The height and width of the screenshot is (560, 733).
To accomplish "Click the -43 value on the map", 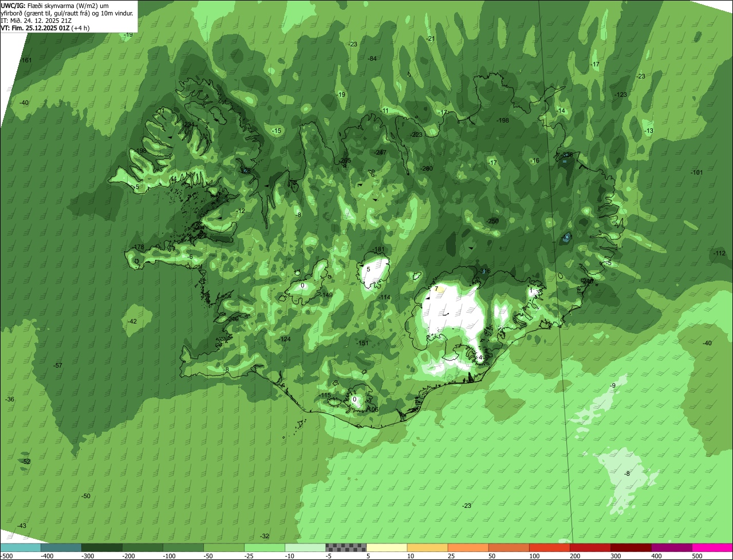I will [x=22, y=526].
